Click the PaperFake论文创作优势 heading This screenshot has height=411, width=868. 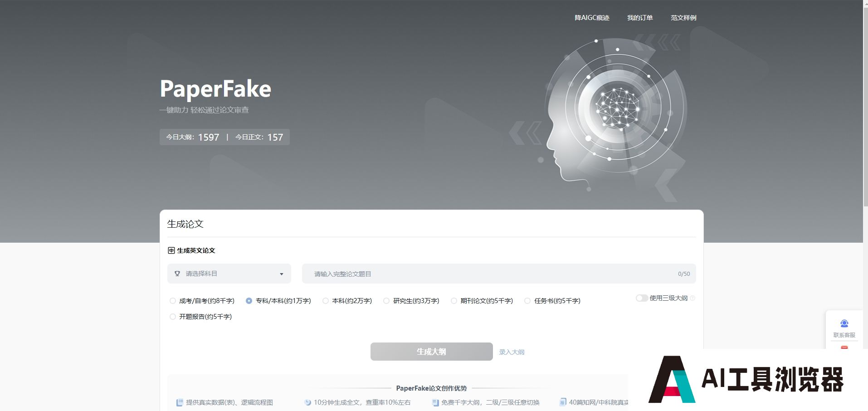pos(431,388)
